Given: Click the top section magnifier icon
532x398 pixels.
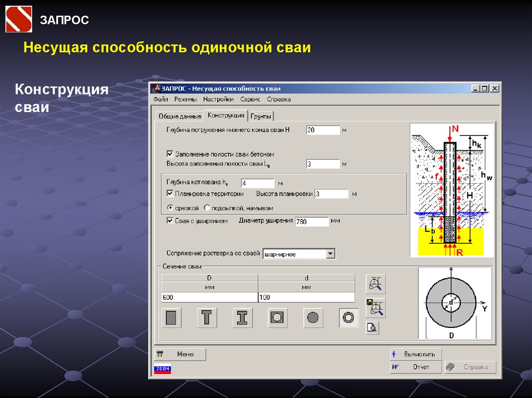Looking at the screenshot, I should (375, 284).
